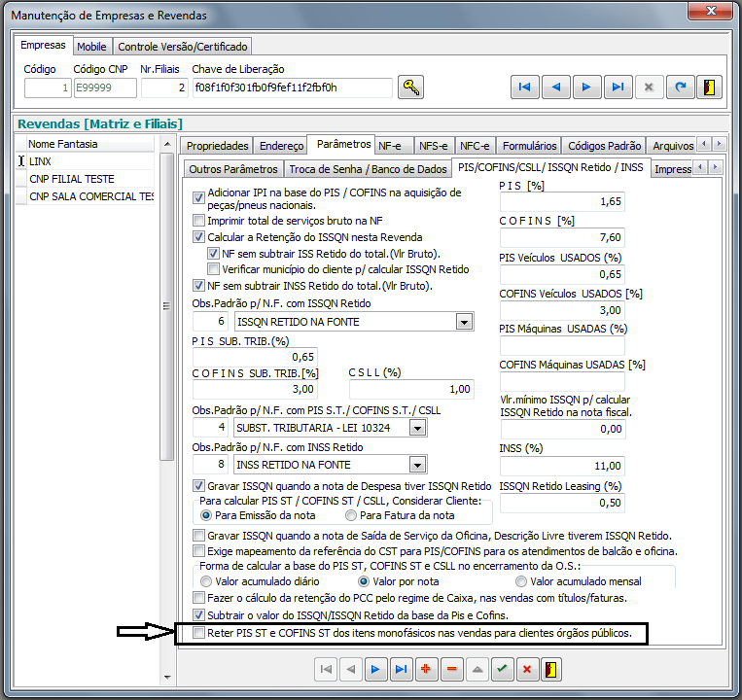Toggle NF sem subtrair INSS Retido checkbox
Screen dimensions: 742x700
point(198,285)
